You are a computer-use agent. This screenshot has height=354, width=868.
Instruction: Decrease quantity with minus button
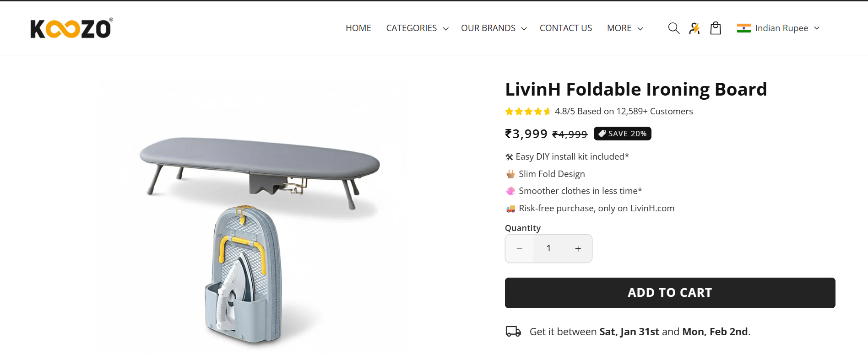point(520,249)
